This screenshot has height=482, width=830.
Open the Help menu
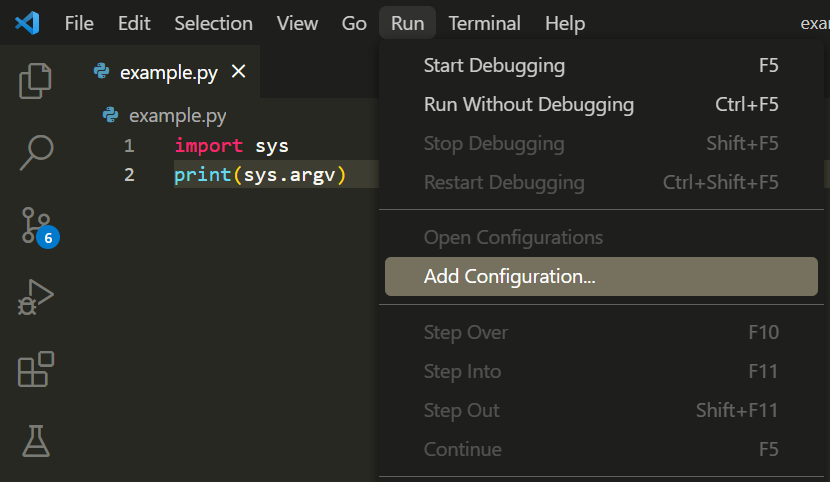coord(565,23)
